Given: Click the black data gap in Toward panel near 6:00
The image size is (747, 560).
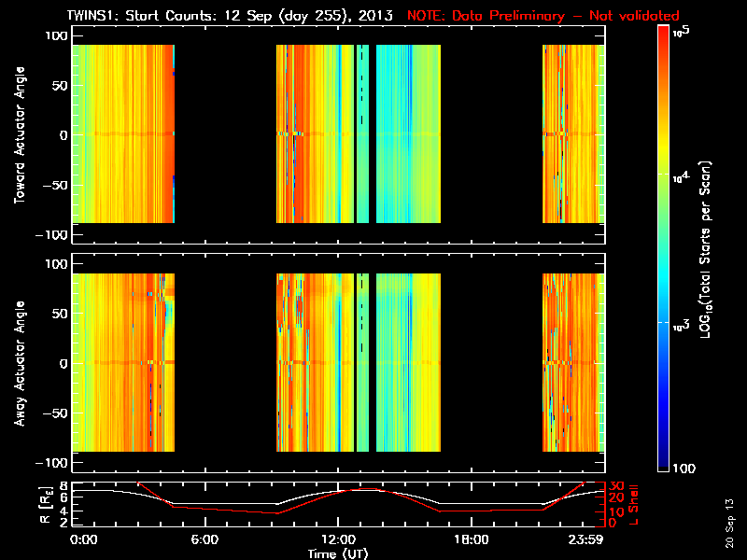Looking at the screenshot, I should pos(225,133).
